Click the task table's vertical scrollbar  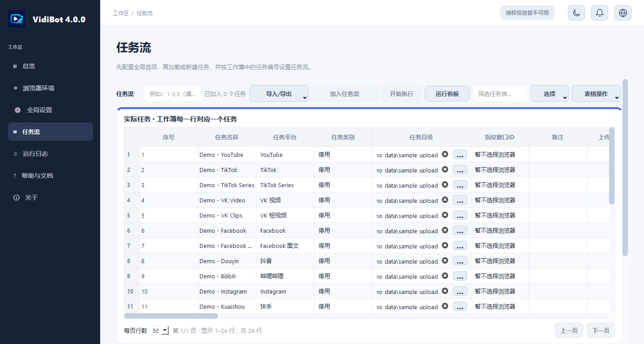612,166
